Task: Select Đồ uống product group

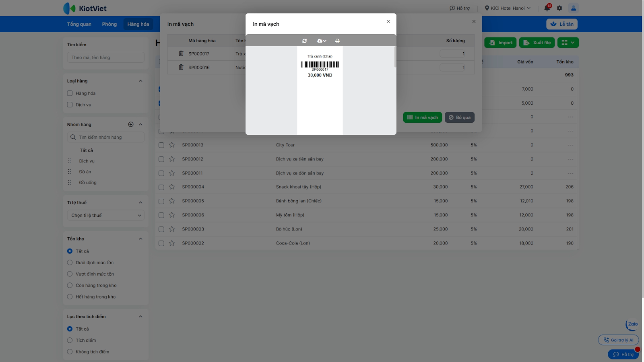Action: (88, 183)
